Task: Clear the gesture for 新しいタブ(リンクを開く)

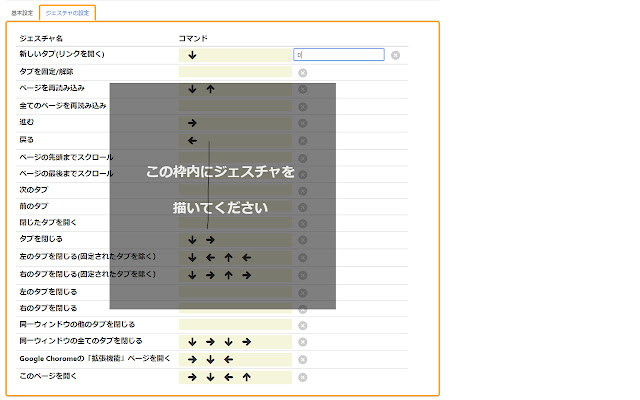Action: tap(395, 55)
